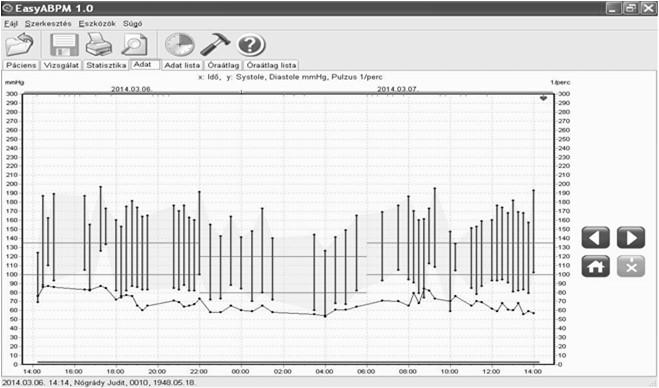Image resolution: width=659 pixels, height=388 pixels.
Task: Print the report using printer icon
Action: tap(99, 45)
